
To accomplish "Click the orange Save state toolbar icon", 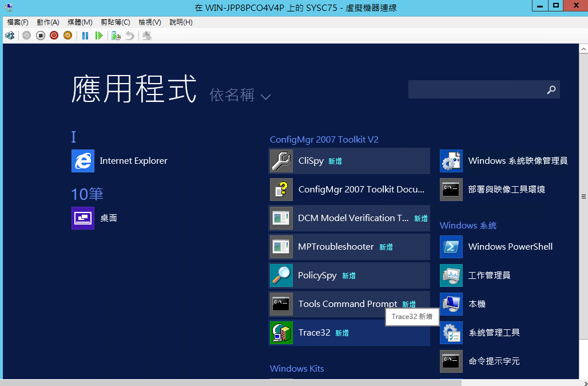I will point(68,36).
